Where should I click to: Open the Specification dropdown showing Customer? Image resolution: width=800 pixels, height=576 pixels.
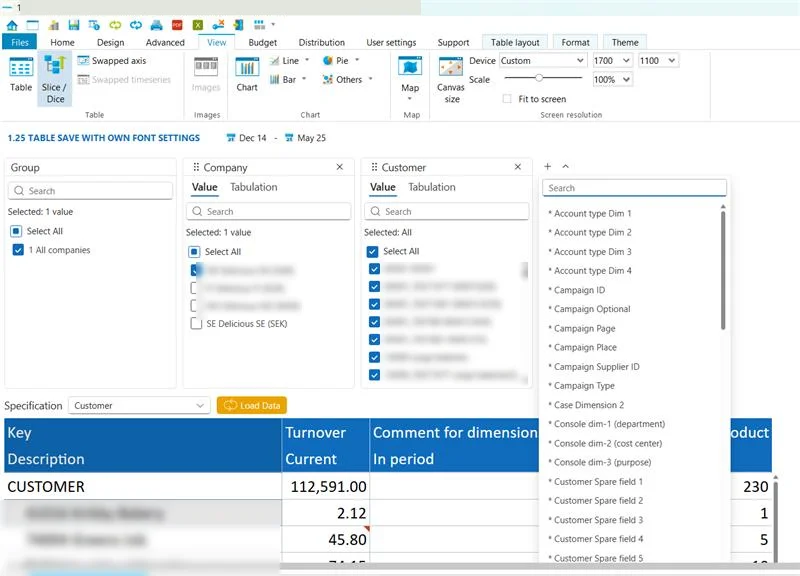pyautogui.click(x=139, y=406)
